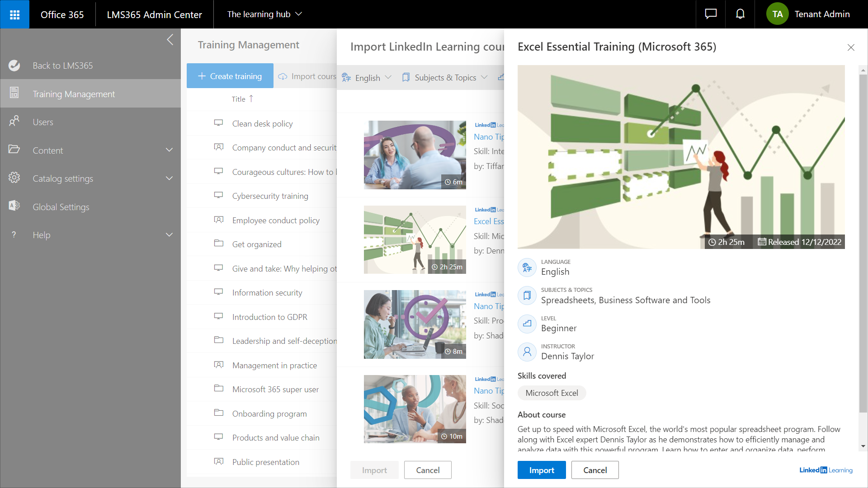Screen dimensions: 868x488
Task: Open LMS365 Admin Center link
Action: click(154, 14)
